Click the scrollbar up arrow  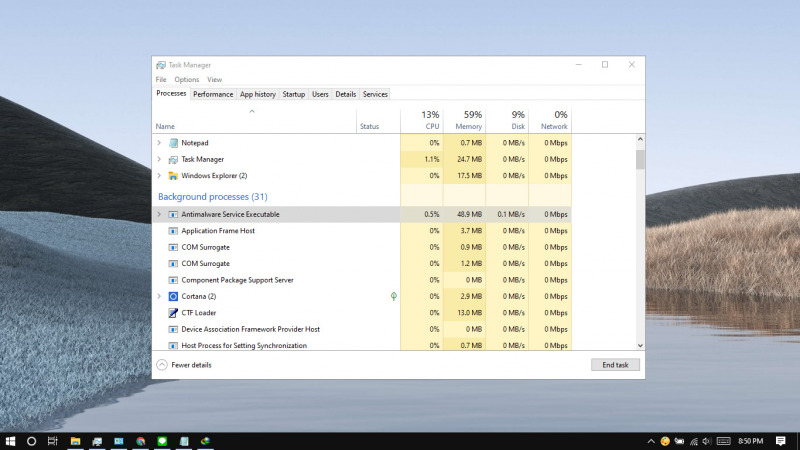[x=640, y=139]
